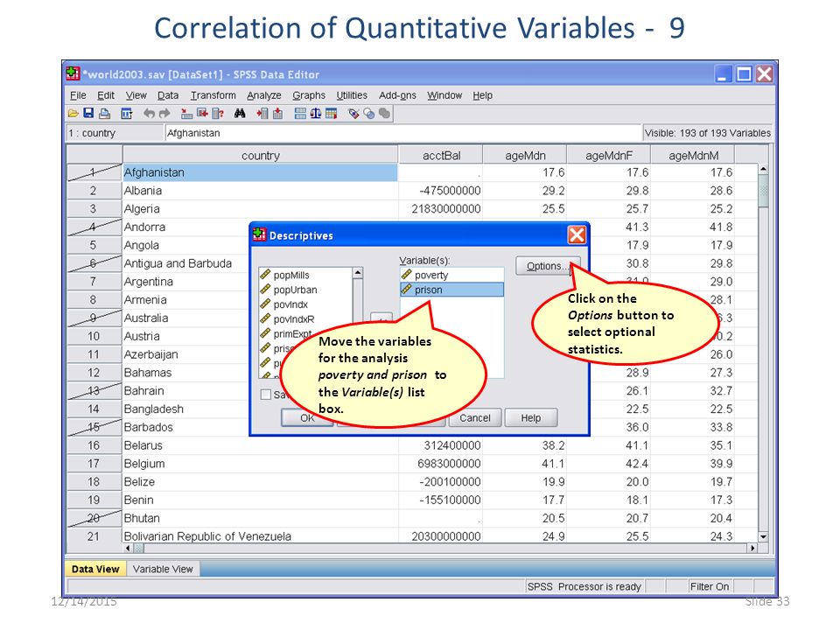
Task: Click the Redo arrow icon
Action: (164, 114)
